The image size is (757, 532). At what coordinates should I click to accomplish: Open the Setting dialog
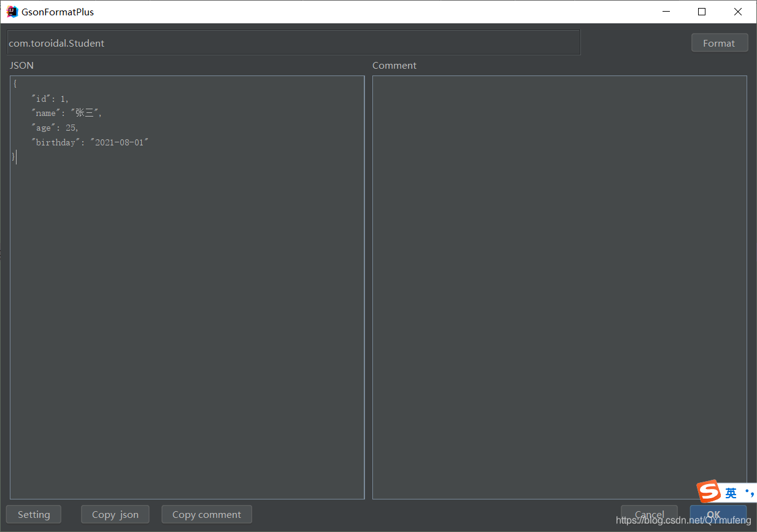tap(34, 514)
